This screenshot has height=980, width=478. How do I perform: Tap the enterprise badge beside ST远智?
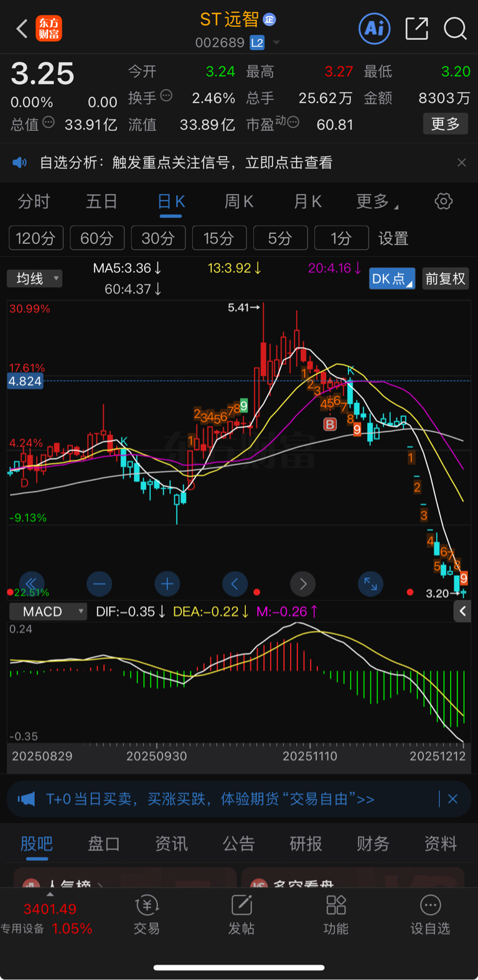(x=269, y=20)
